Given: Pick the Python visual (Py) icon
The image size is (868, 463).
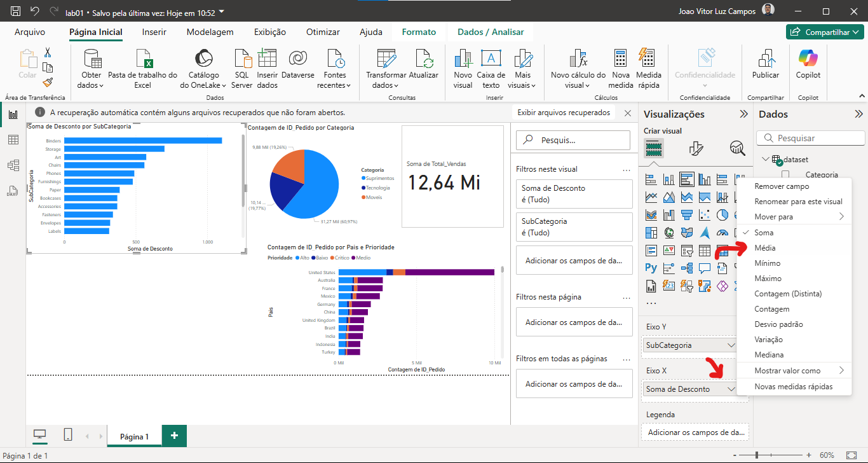Looking at the screenshot, I should click(x=651, y=268).
